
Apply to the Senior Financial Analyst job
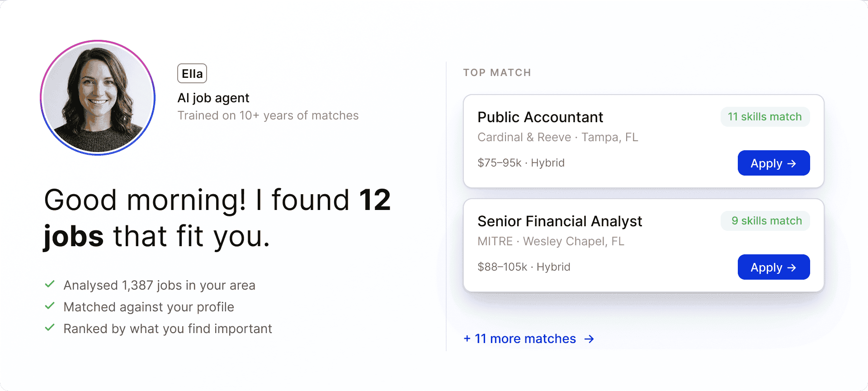pyautogui.click(x=774, y=267)
